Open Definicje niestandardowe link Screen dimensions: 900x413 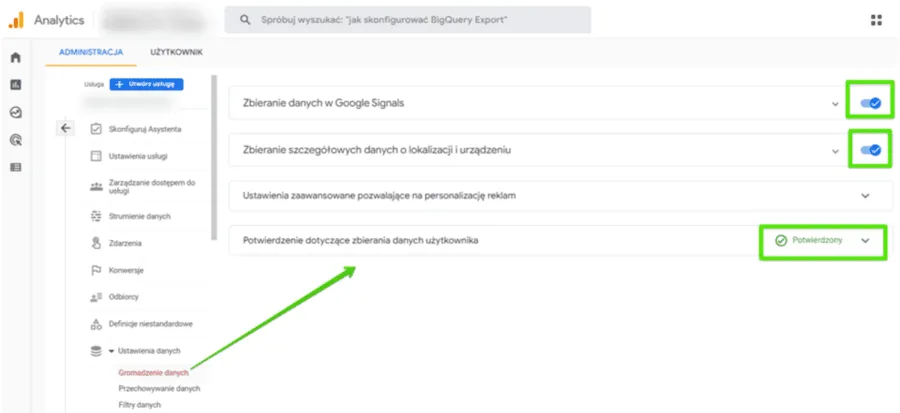pos(150,324)
